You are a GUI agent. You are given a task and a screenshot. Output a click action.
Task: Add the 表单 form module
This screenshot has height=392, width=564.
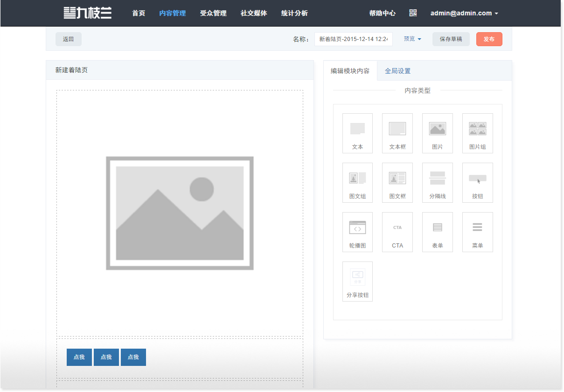click(x=437, y=232)
